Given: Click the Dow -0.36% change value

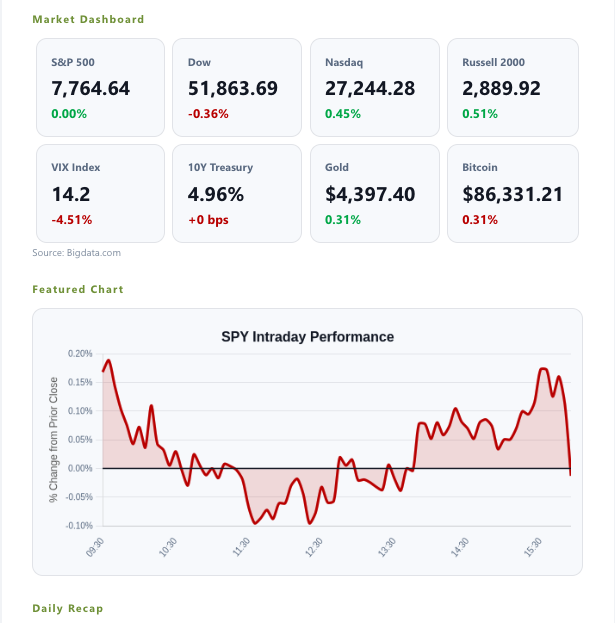Looking at the screenshot, I should [x=208, y=114].
